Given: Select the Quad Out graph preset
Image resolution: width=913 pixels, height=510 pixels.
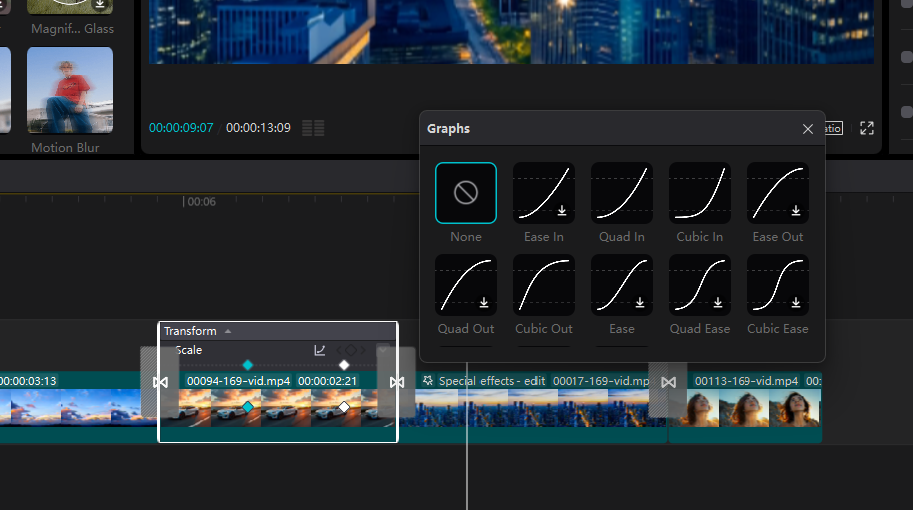Looking at the screenshot, I should (x=465, y=285).
